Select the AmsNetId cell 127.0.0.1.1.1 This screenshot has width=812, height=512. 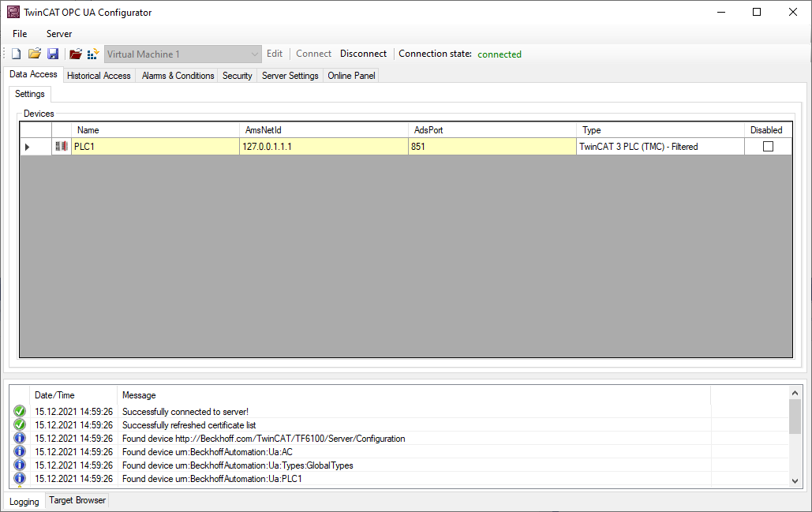pyautogui.click(x=324, y=147)
